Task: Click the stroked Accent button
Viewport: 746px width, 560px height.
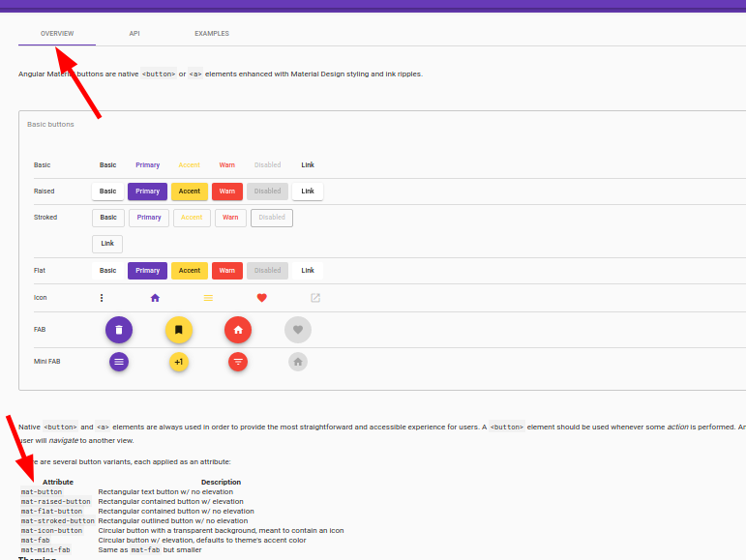Action: pos(192,218)
